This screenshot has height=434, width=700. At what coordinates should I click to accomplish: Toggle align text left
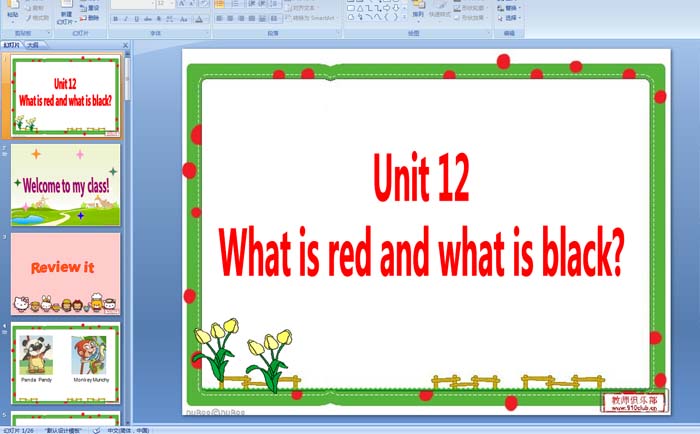220,19
